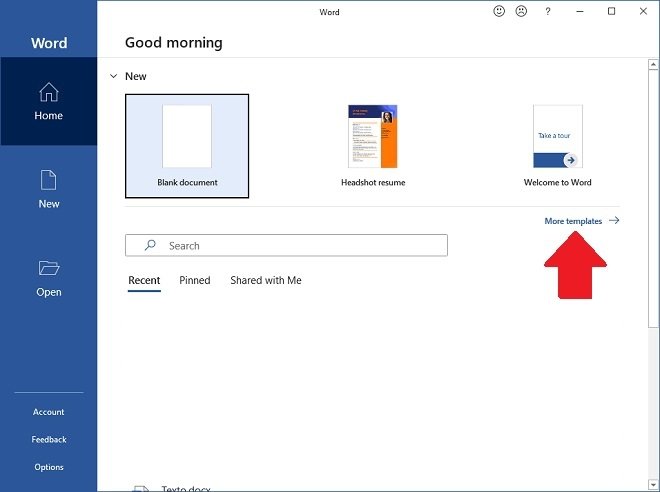Open help with question mark icon

(x=547, y=12)
